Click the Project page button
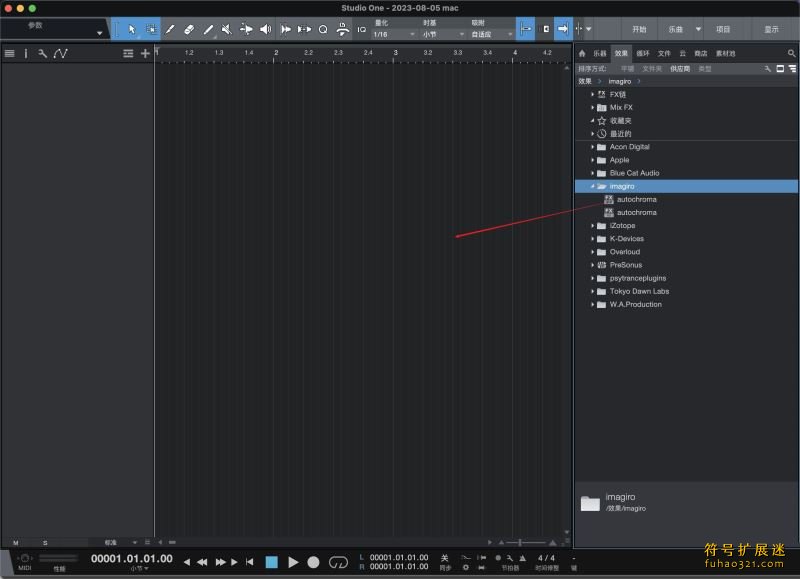800x579 pixels. tap(723, 29)
